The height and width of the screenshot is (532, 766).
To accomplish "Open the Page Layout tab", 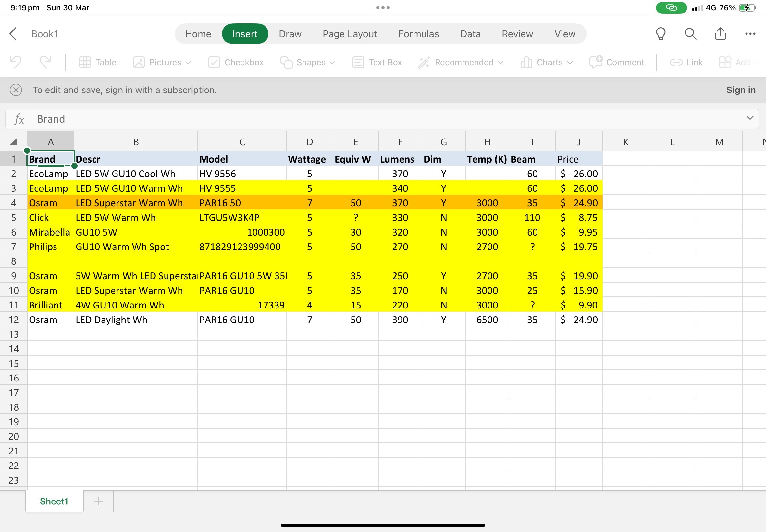I will [350, 34].
